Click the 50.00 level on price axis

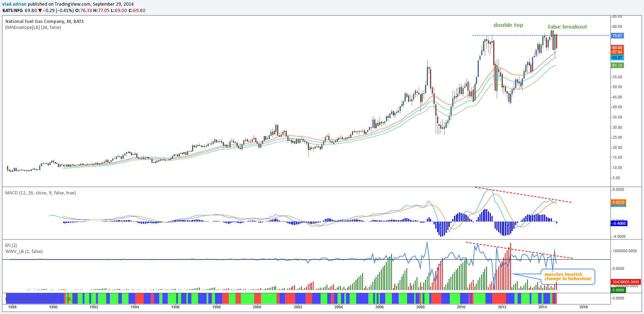617,87
